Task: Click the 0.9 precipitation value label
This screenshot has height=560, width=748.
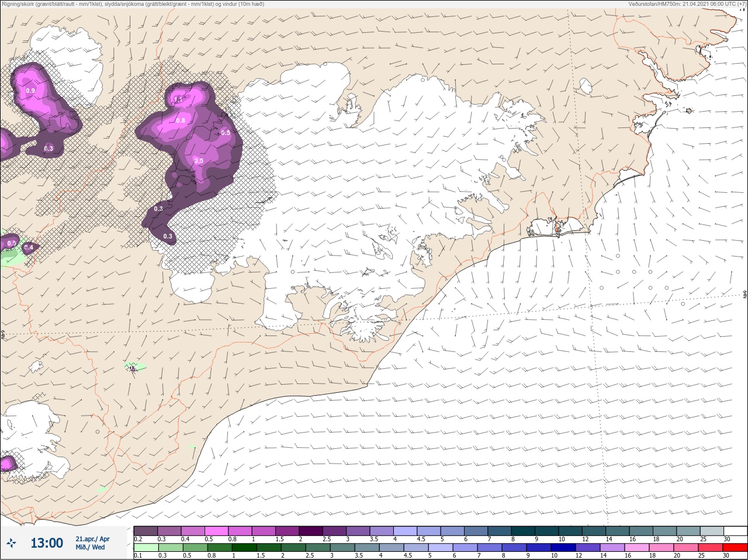Action: (30, 91)
